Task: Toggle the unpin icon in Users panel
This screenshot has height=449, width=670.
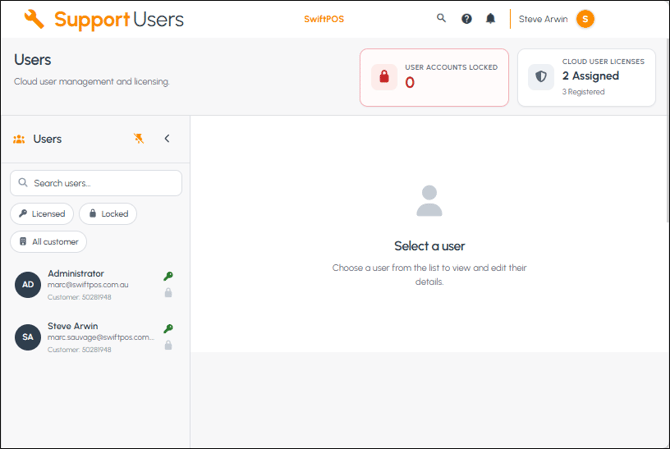Action: point(139,138)
